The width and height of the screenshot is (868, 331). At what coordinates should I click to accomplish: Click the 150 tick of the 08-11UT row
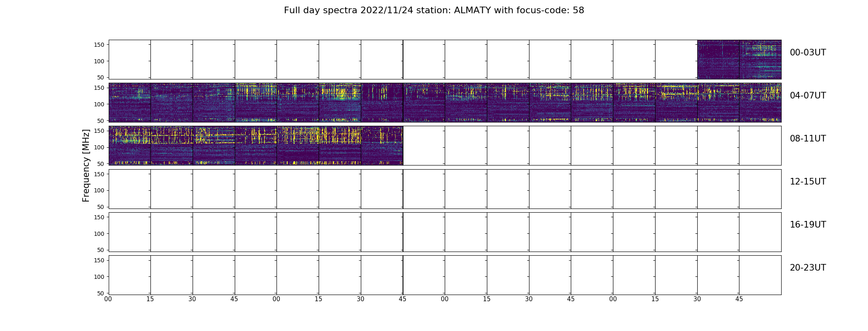tap(99, 131)
